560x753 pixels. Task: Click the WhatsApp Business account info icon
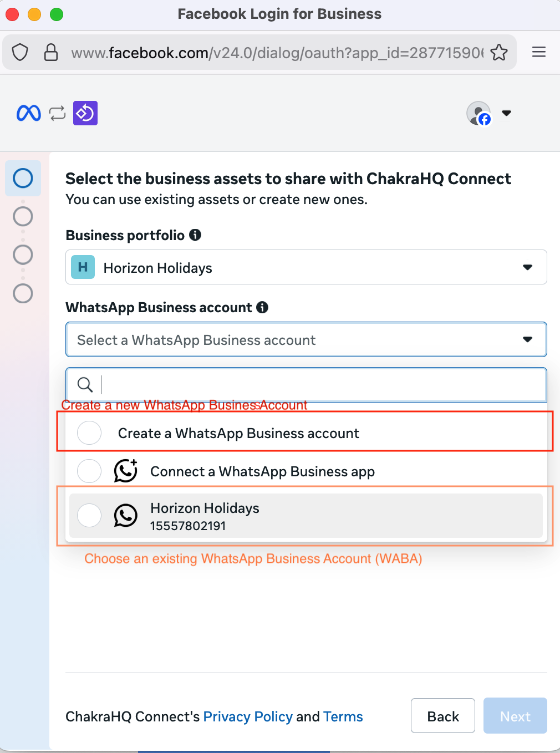coord(262,307)
